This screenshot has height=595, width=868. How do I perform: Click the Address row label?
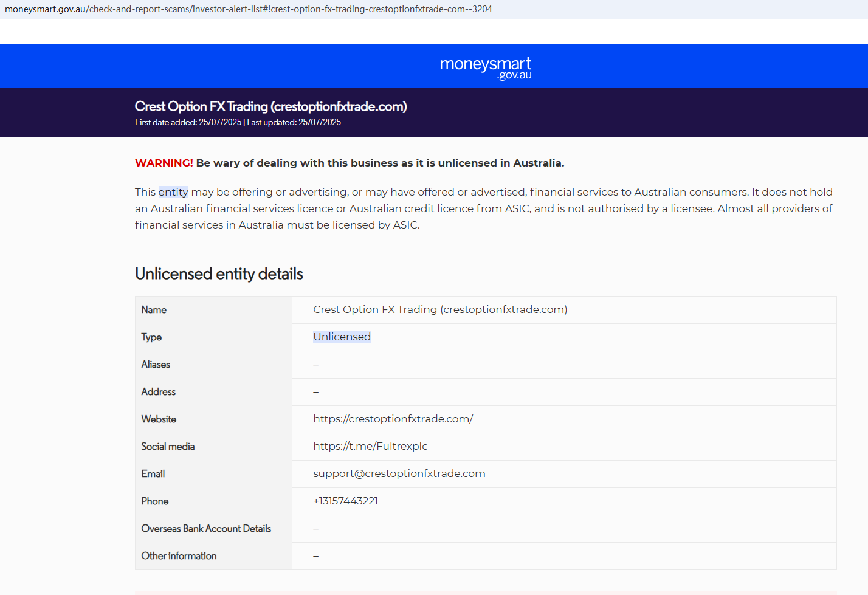pos(159,392)
